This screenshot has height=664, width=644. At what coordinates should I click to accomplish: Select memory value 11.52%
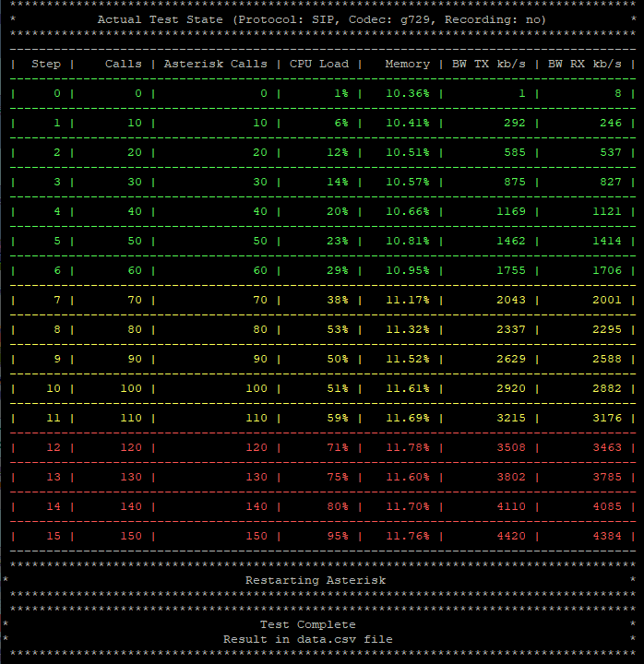(x=408, y=359)
